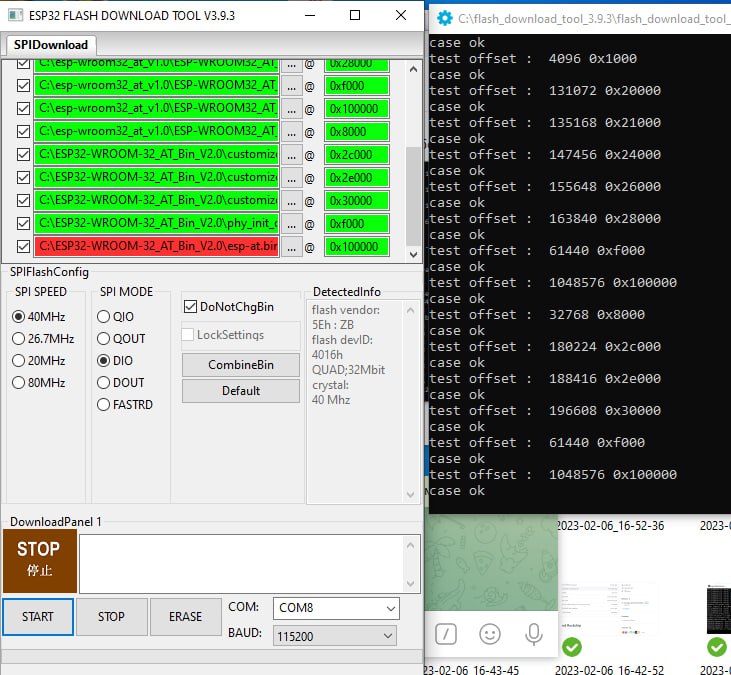This screenshot has height=675, width=731.
Task: Click the gray STOP button
Action: tap(111, 617)
